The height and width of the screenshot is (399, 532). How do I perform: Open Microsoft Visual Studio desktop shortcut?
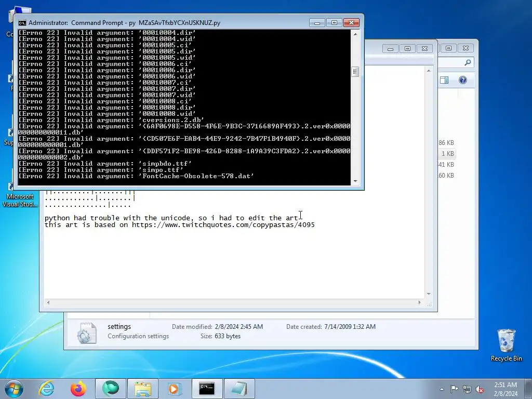pyautogui.click(x=20, y=195)
